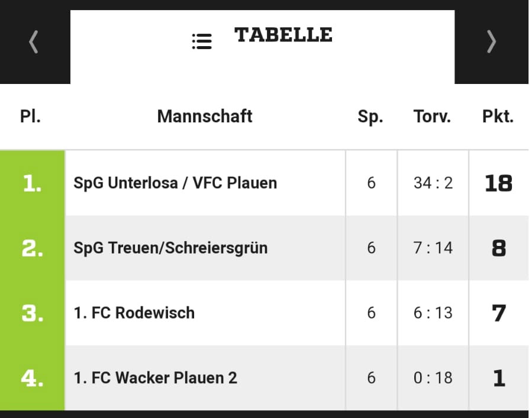Click the 18 points value

point(498,183)
